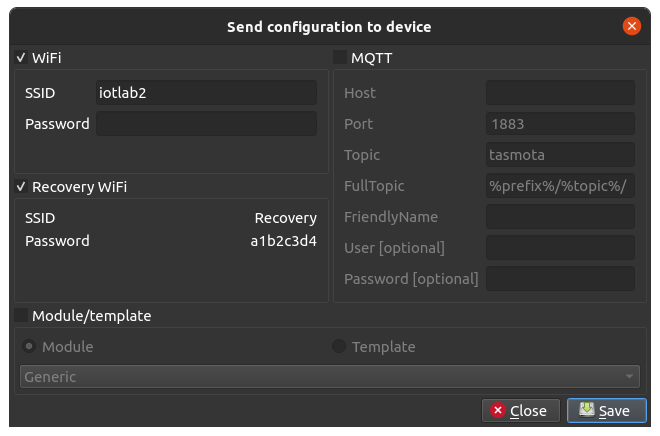This screenshot has width=660, height=436.
Task: Close dialog with the orange X icon
Action: [x=631, y=27]
